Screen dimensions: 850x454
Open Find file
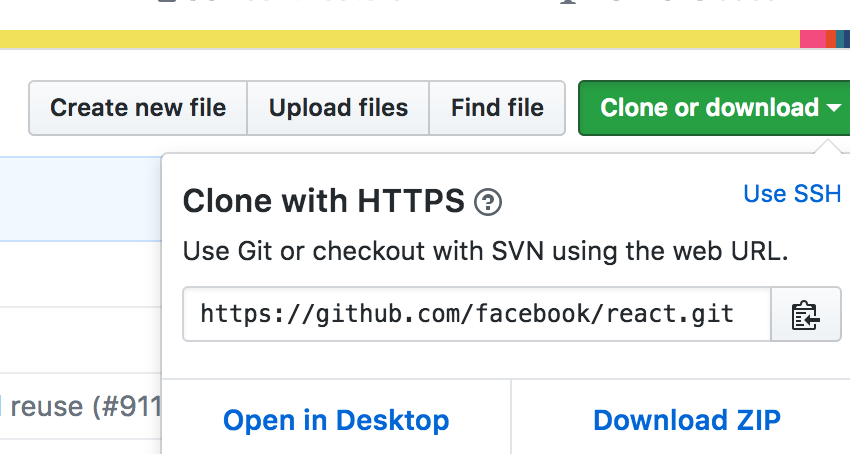pos(497,108)
